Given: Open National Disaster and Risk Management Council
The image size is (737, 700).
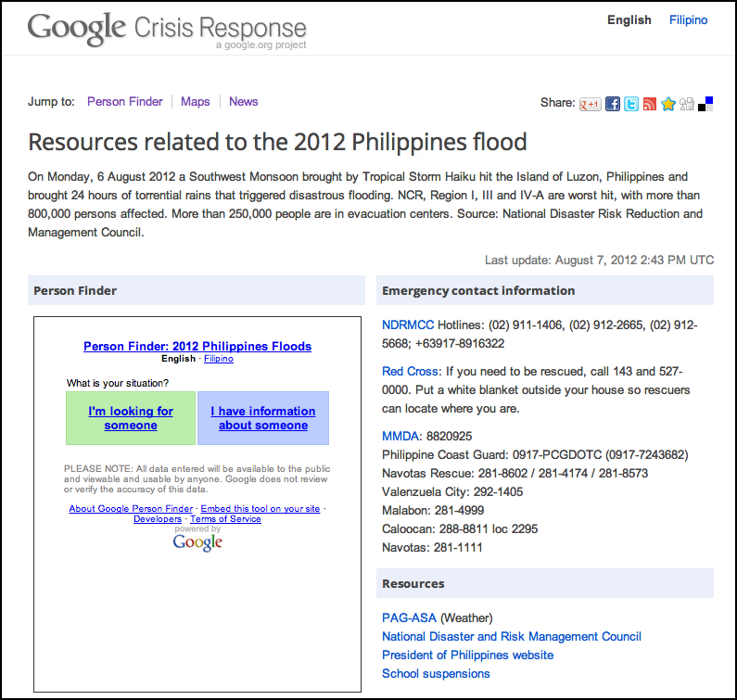Looking at the screenshot, I should [512, 637].
